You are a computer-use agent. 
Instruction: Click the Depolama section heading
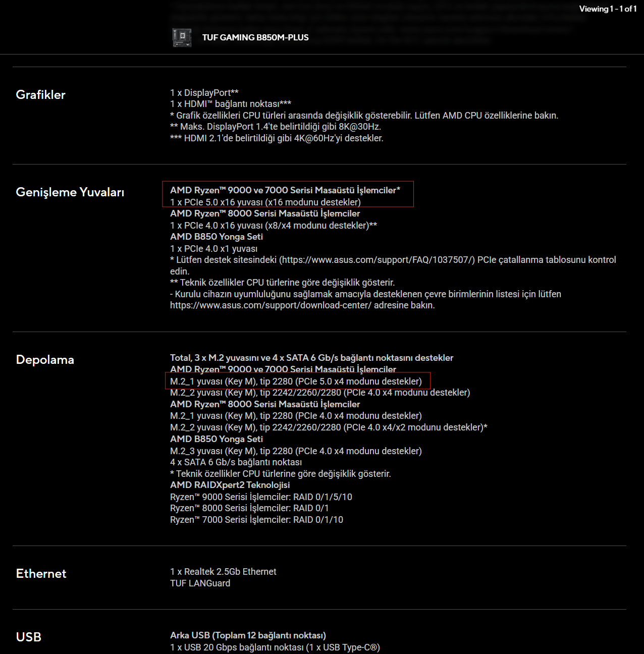tap(45, 360)
